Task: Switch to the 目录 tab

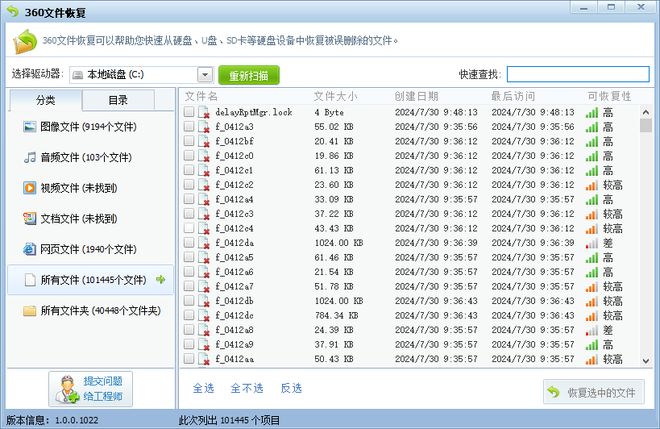Action: [x=118, y=100]
